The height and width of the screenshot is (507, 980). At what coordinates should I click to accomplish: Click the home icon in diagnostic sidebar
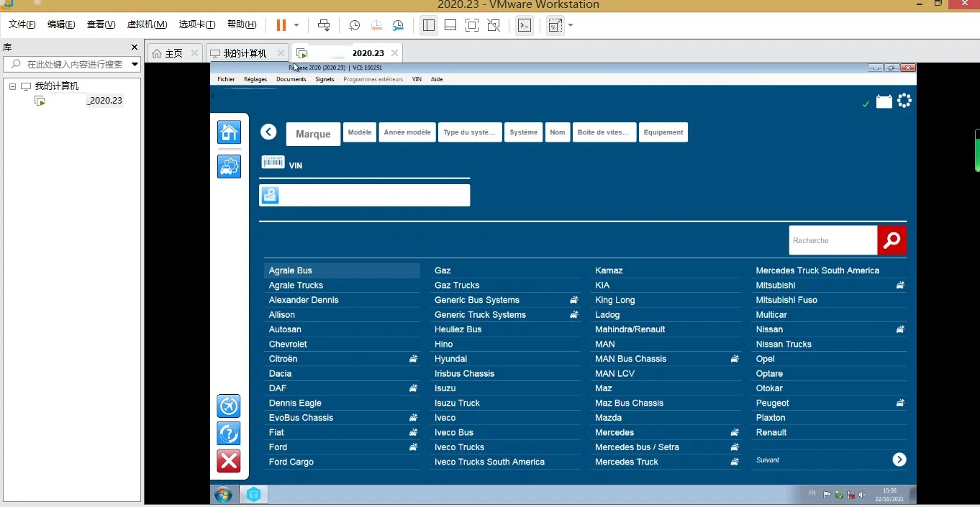pos(229,132)
